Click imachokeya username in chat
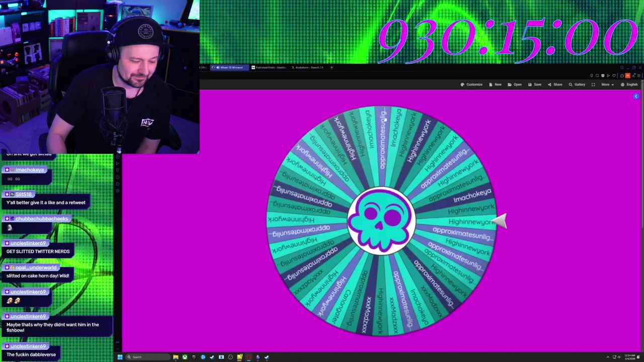 pos(29,170)
